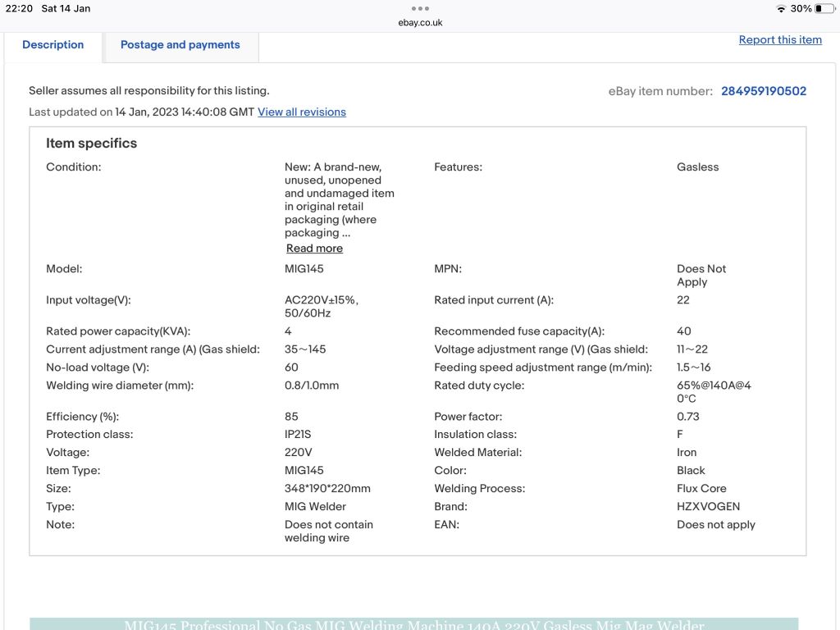The width and height of the screenshot is (840, 630).
Task: Select the Type value MIG Welder
Action: 315,506
